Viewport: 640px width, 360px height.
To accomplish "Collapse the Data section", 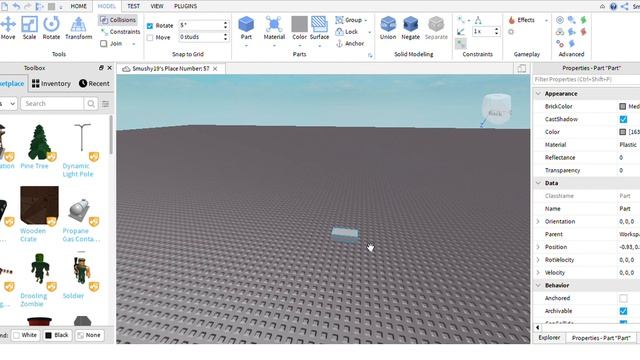I will [538, 183].
